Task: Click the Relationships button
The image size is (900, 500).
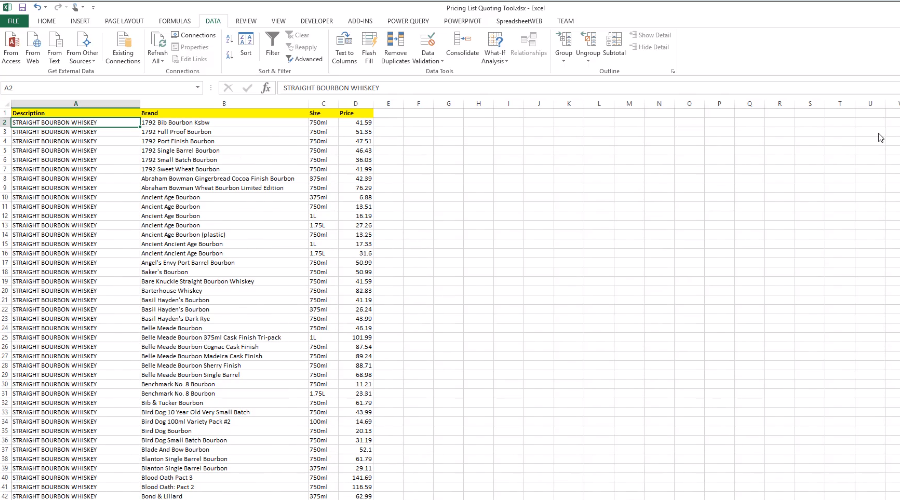Action: coord(528,45)
